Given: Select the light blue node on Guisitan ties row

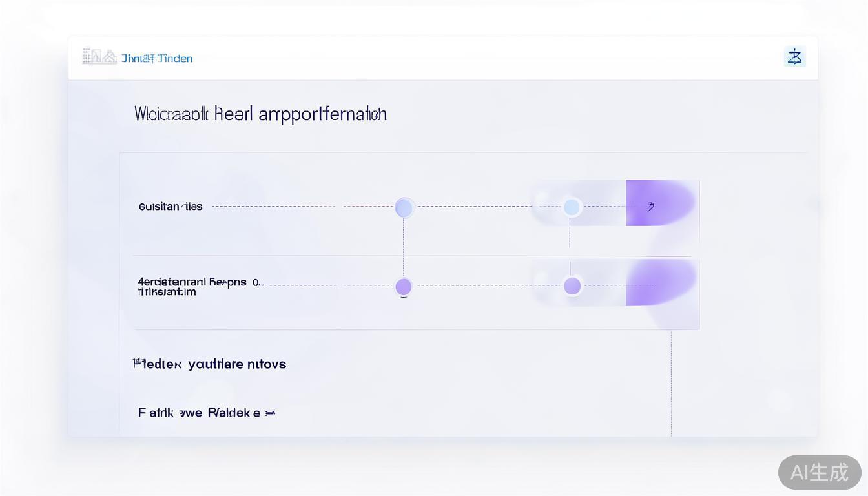Looking at the screenshot, I should tap(404, 207).
